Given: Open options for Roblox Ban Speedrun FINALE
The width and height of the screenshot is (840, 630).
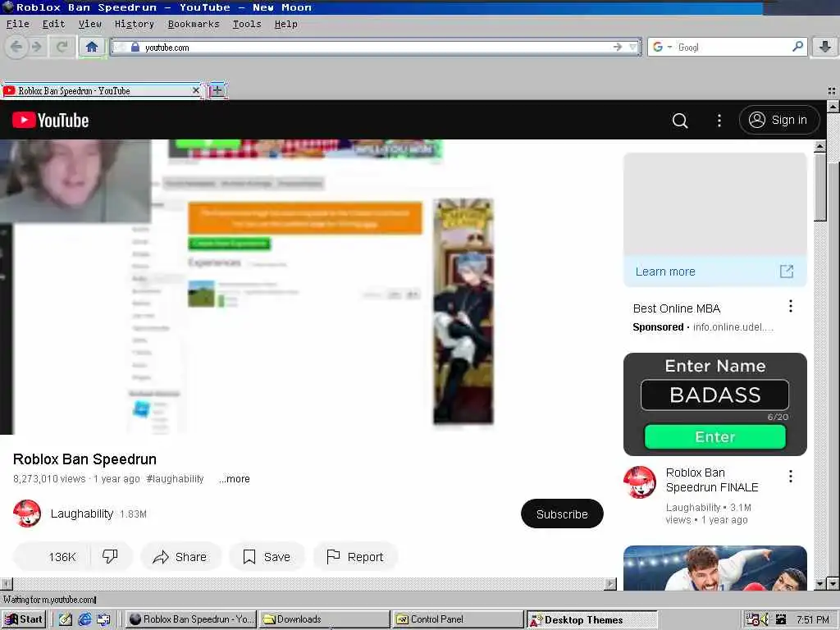Looking at the screenshot, I should [x=791, y=477].
